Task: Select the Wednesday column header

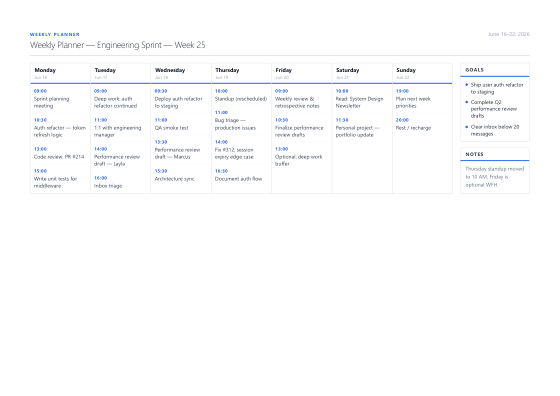Action: click(x=181, y=73)
